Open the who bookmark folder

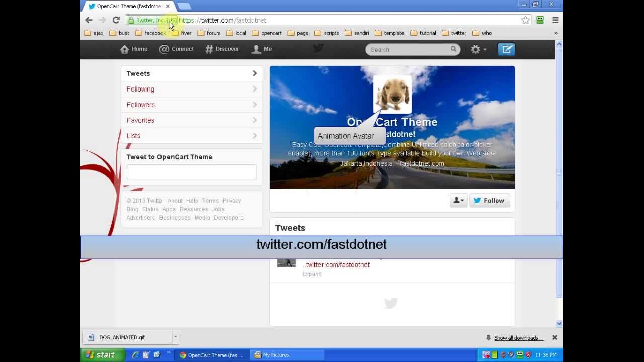pyautogui.click(x=481, y=33)
